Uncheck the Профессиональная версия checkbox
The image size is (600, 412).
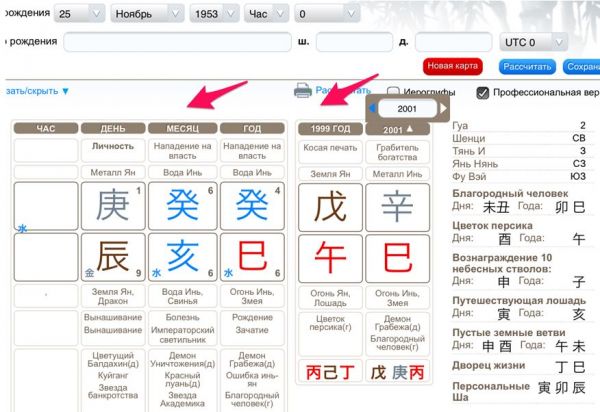(x=483, y=92)
